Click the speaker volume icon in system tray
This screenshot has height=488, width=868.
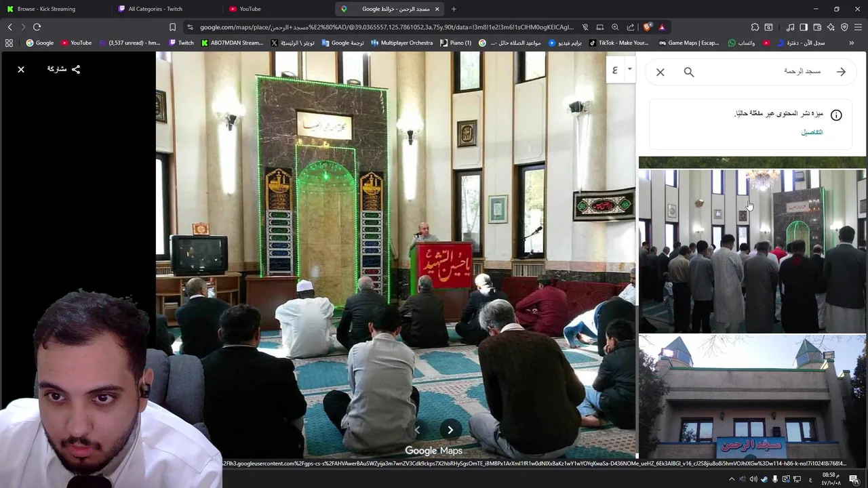753,479
